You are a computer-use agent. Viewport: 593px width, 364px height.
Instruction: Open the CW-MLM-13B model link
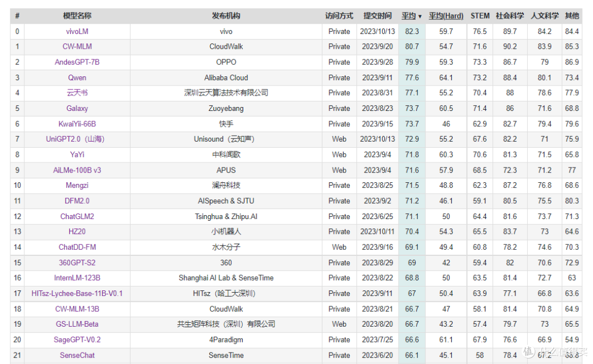[77, 309]
